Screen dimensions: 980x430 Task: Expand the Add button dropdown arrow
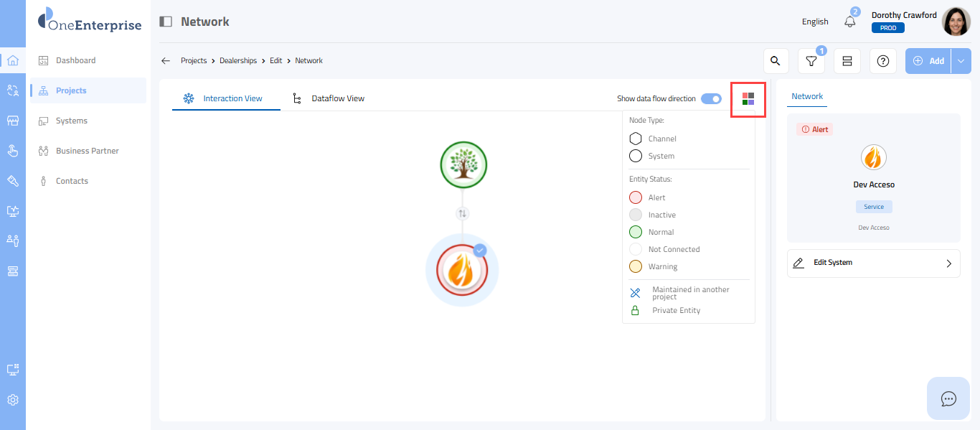tap(961, 62)
